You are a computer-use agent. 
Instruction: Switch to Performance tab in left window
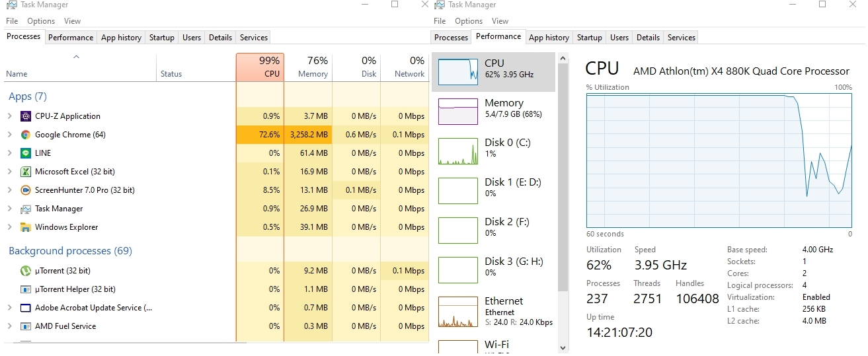[x=71, y=38]
